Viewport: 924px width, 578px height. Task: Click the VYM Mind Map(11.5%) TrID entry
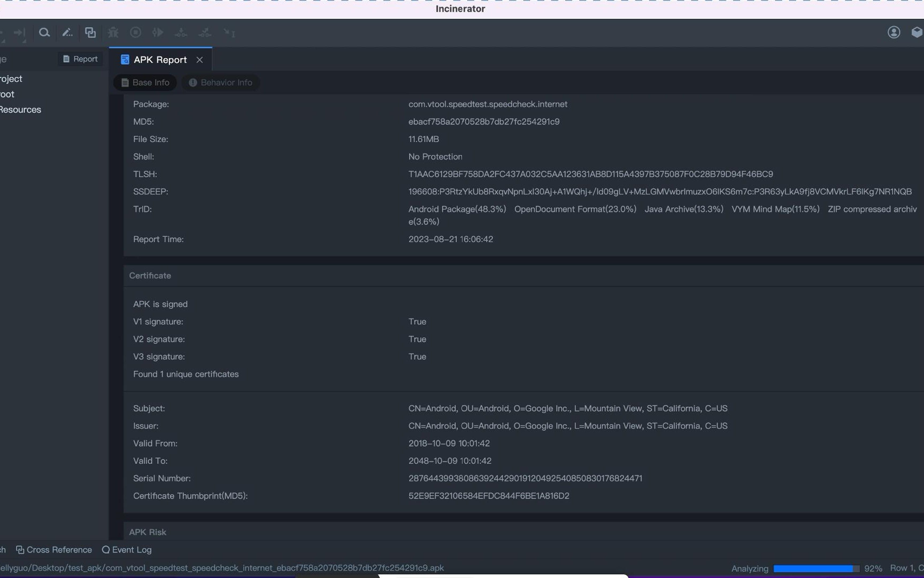point(775,209)
